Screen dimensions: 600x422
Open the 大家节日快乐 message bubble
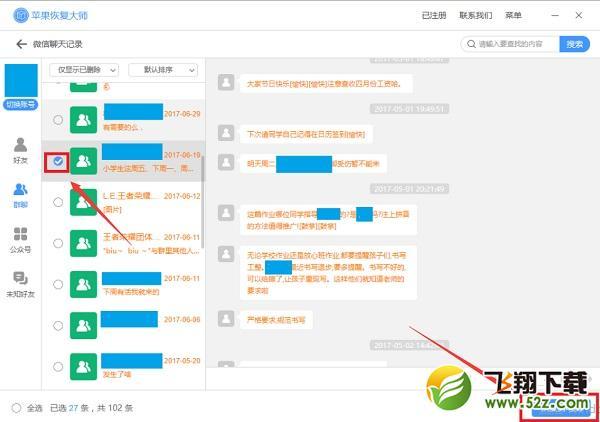pos(325,83)
